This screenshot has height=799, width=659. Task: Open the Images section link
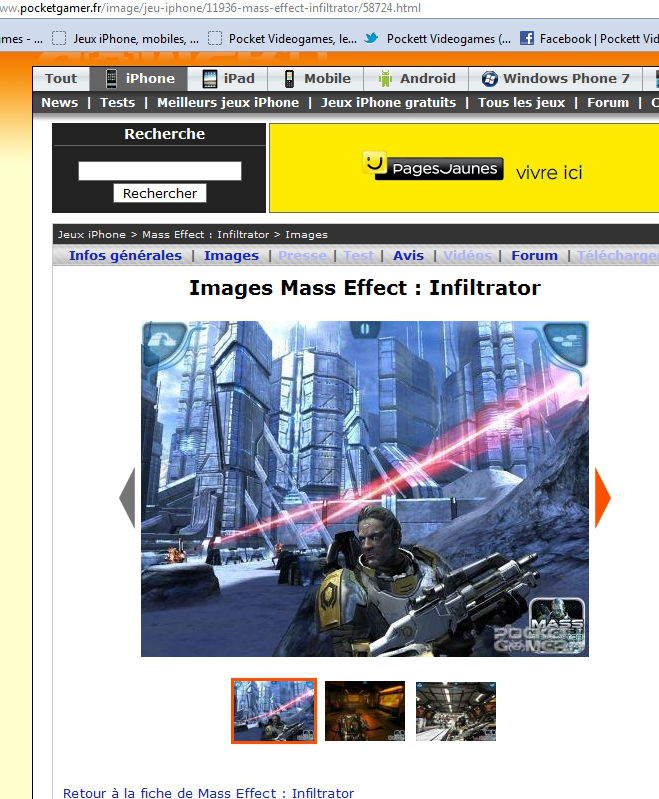click(231, 255)
